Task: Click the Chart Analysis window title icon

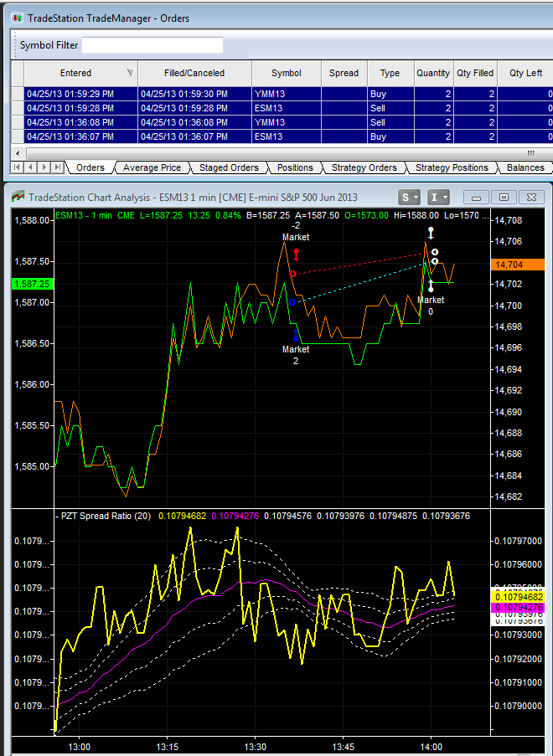Action: [18, 198]
